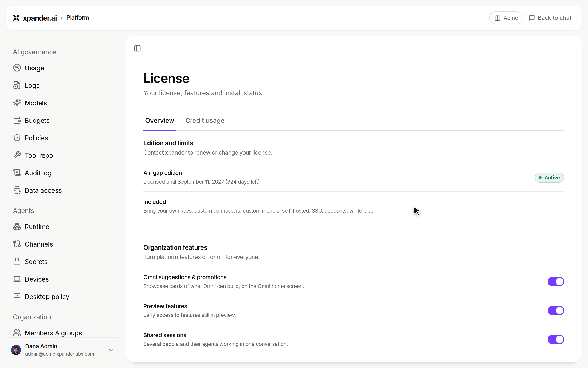Open the Acme organization switcher
The width and height of the screenshot is (588, 368).
506,18
